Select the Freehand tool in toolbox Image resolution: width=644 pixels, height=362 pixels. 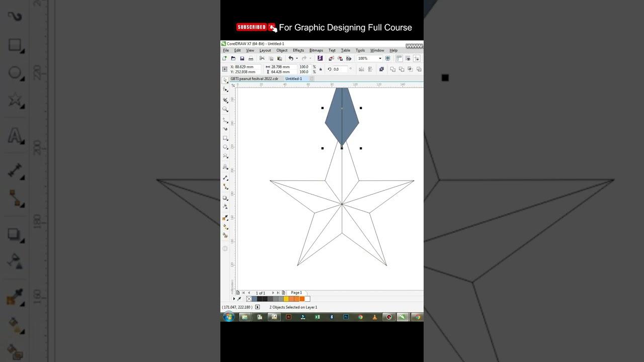click(x=225, y=120)
